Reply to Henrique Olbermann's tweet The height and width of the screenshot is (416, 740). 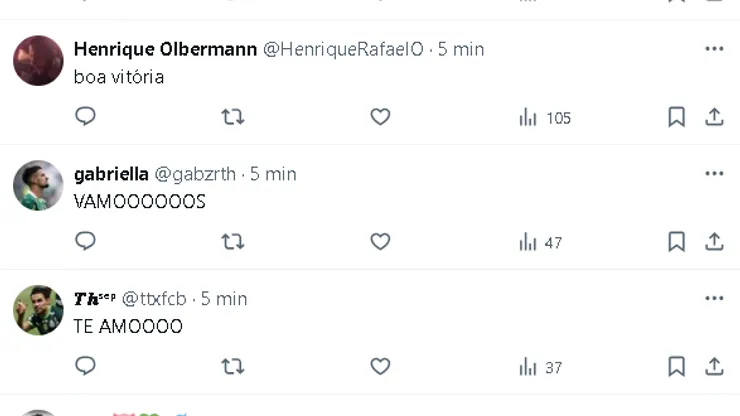pyautogui.click(x=86, y=117)
